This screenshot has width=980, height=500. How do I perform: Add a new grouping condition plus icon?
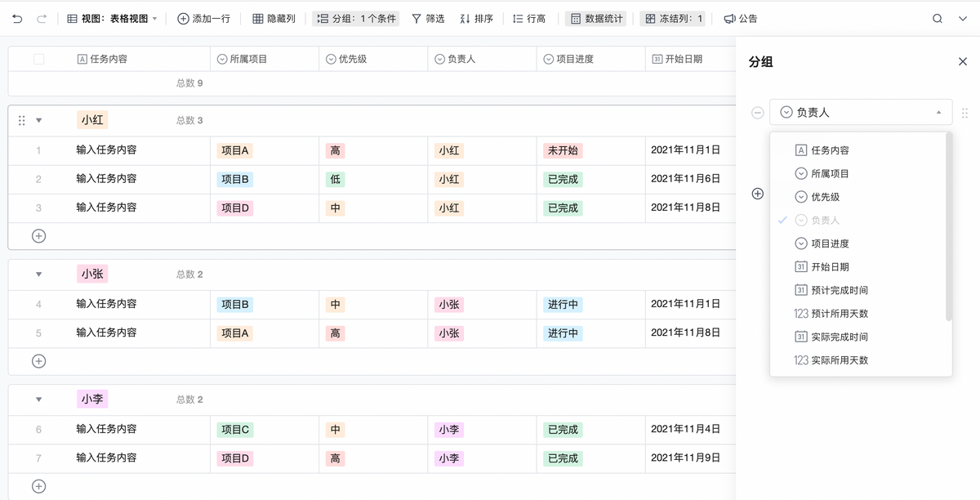(758, 194)
